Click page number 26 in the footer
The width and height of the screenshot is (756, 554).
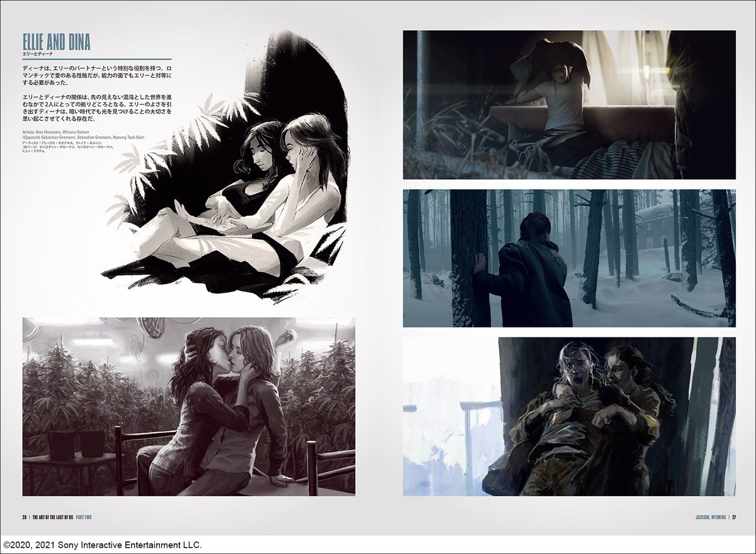tap(25, 517)
